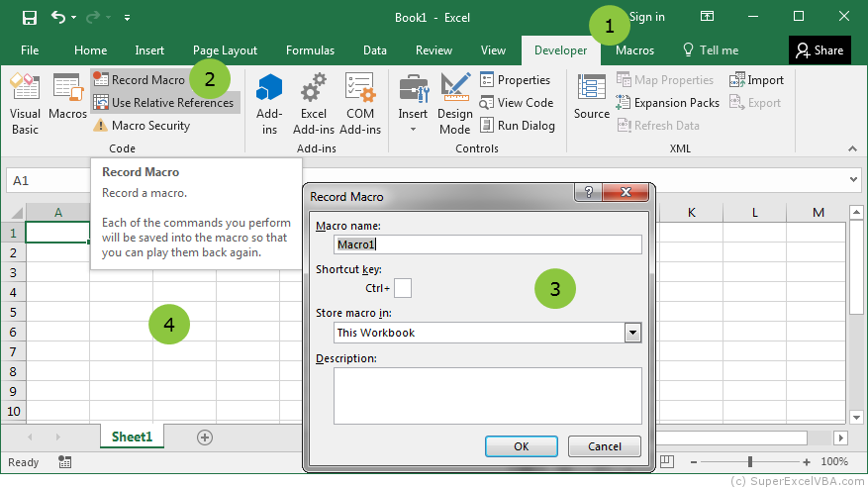The image size is (868, 487).
Task: Click OK in Record Macro dialog
Action: tap(521, 446)
